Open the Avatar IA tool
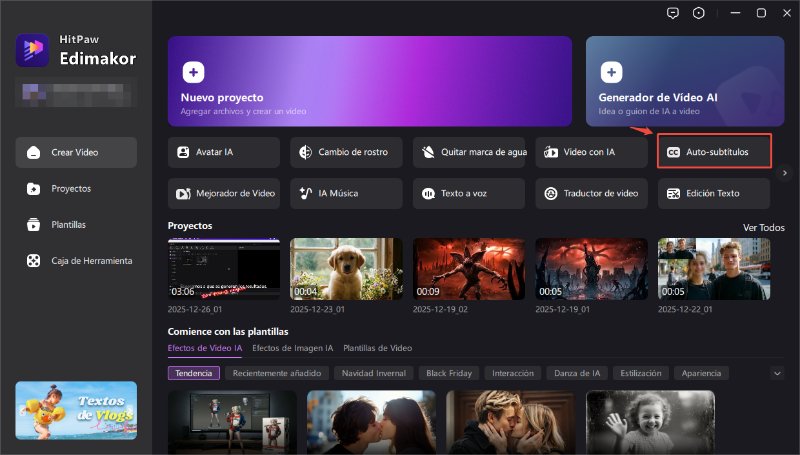Image resolution: width=800 pixels, height=455 pixels. (223, 152)
